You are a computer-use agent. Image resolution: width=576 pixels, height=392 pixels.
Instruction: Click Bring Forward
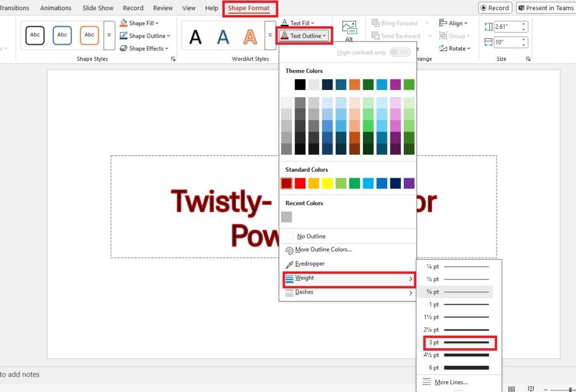click(395, 23)
